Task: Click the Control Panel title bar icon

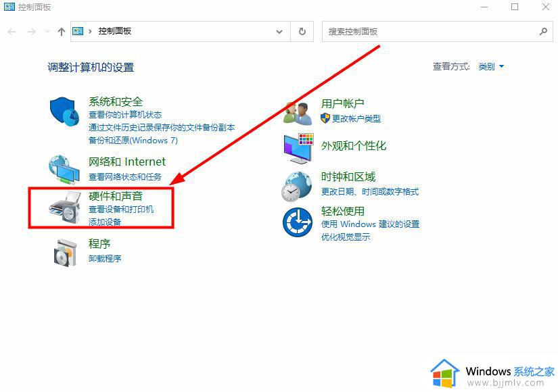Action: coord(9,7)
